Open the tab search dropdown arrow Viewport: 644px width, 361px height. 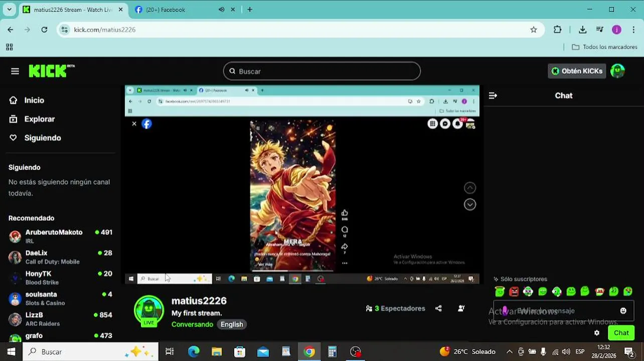[x=9, y=10]
